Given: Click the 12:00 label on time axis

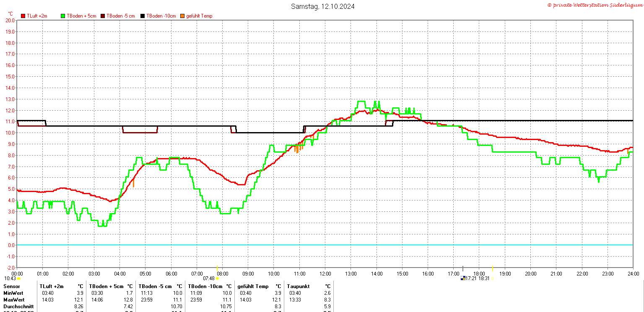Looking at the screenshot, I should tap(325, 273).
